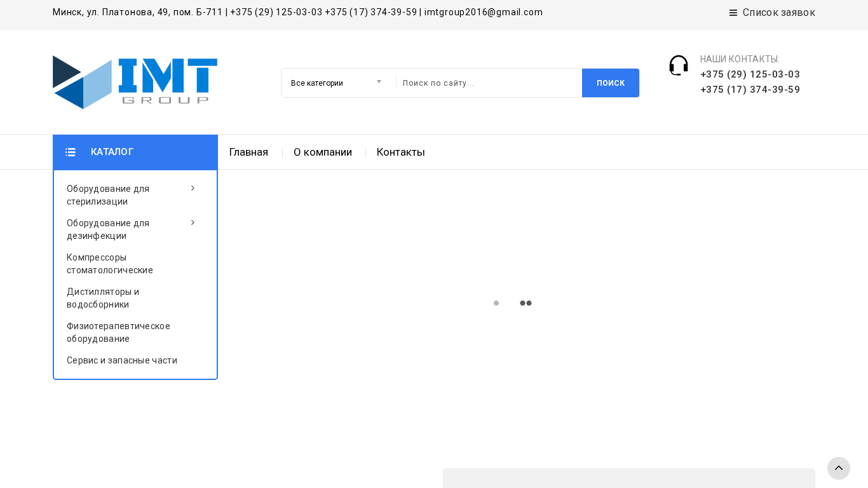This screenshot has width=868, height=488.
Task: Expand Оборудование для стерилизации submenu arrow
Action: (x=193, y=188)
